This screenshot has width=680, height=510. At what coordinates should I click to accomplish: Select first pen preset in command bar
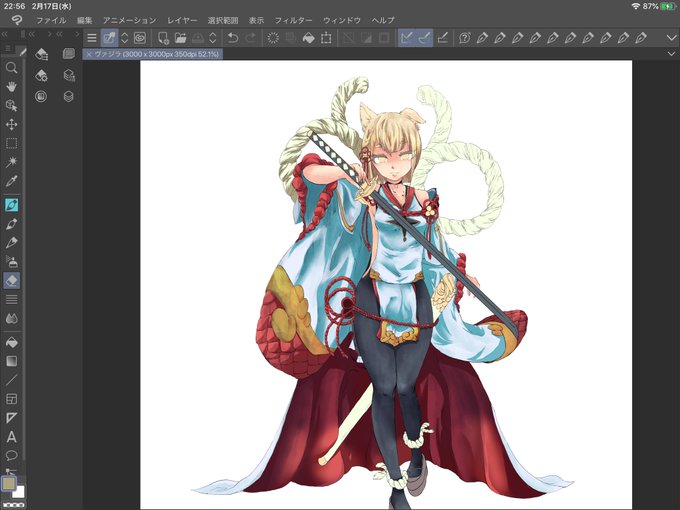(482, 38)
